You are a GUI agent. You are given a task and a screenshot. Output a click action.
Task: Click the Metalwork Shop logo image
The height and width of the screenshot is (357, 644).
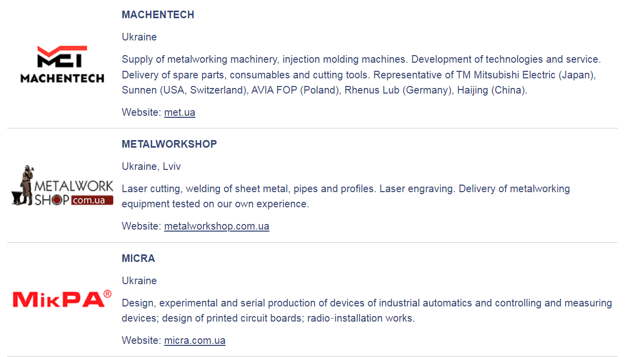pos(62,186)
